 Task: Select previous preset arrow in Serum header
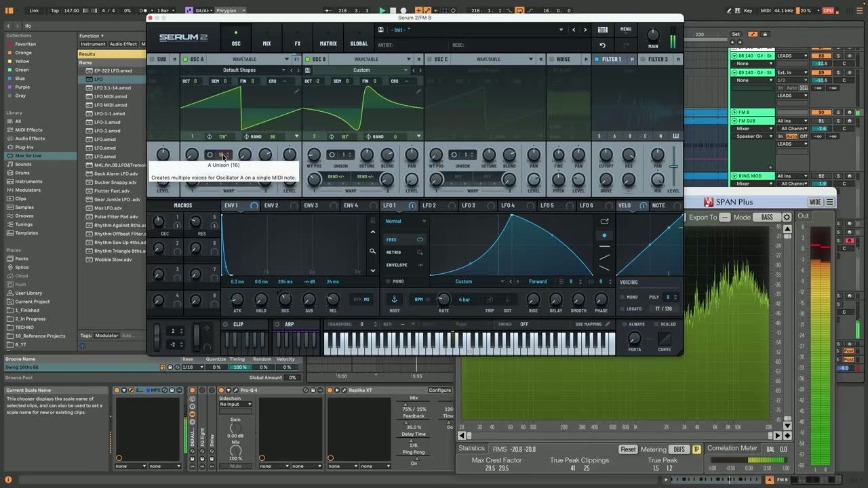574,30
